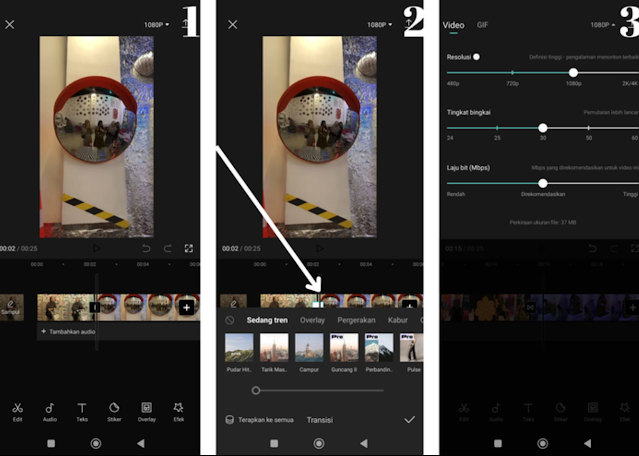Set the Laju bit (Mbps) slider handle
Image resolution: width=639 pixels, height=456 pixels.
point(542,183)
